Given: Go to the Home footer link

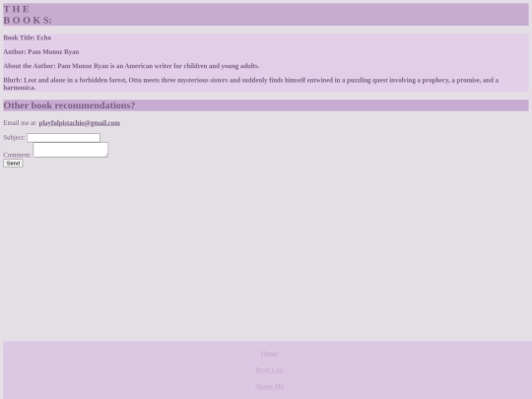Looking at the screenshot, I should click(269, 354).
